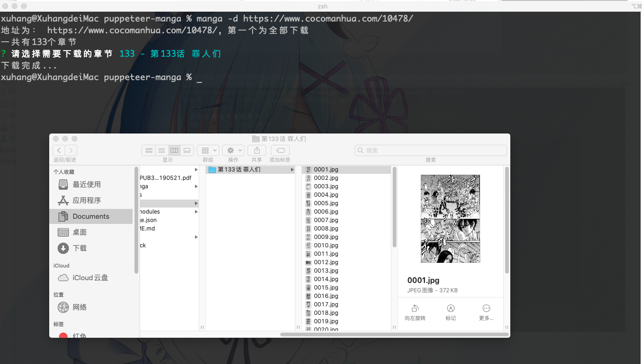Open 最近使用 in the sidebar

point(91,185)
